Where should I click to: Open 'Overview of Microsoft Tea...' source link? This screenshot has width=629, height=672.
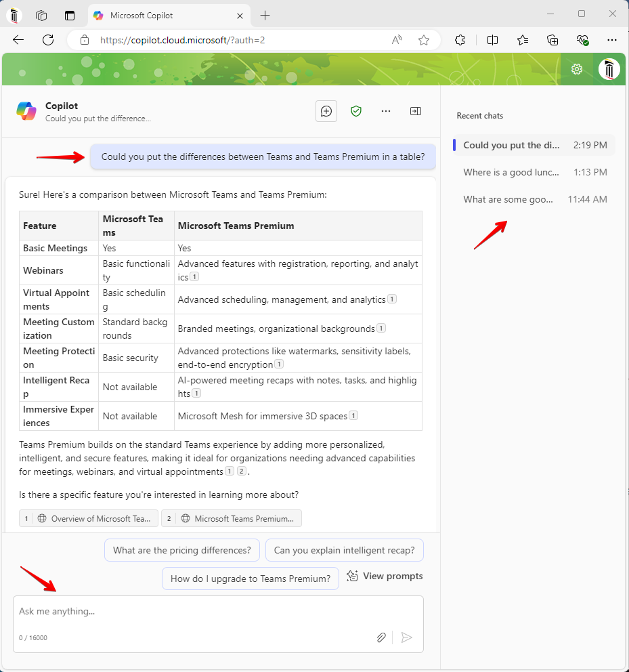tap(89, 519)
